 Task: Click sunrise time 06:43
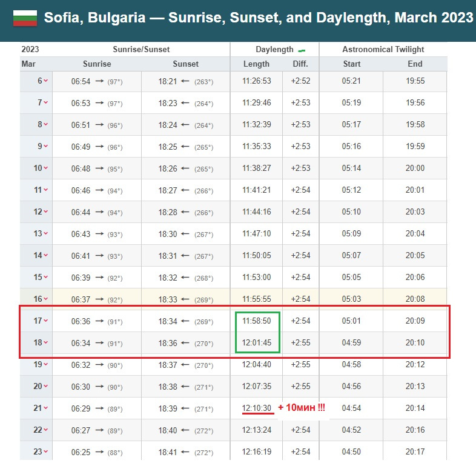[x=81, y=235]
